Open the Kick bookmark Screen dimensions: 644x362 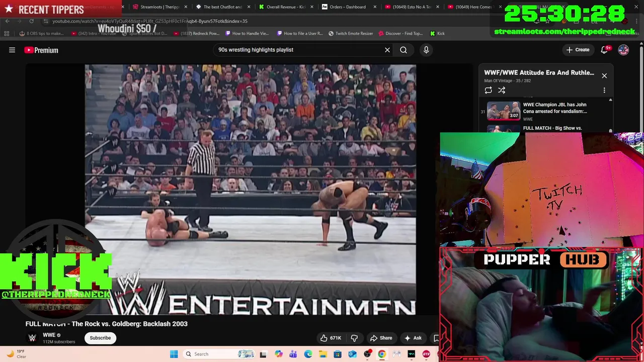pos(437,33)
